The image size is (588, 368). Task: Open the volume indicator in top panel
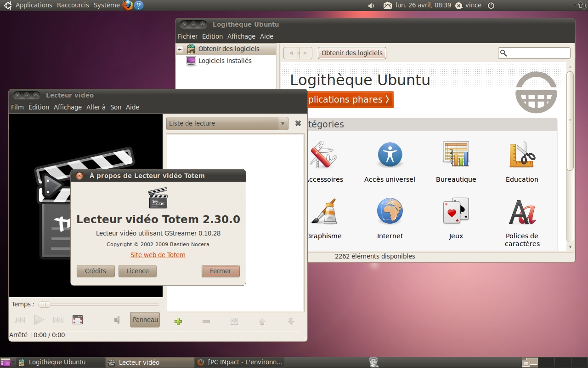pos(371,6)
